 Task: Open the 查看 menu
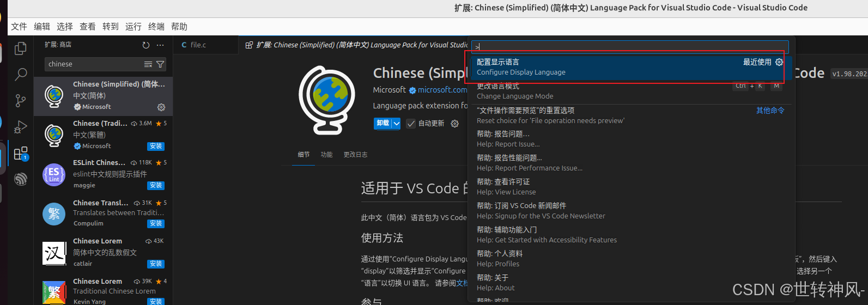point(88,27)
